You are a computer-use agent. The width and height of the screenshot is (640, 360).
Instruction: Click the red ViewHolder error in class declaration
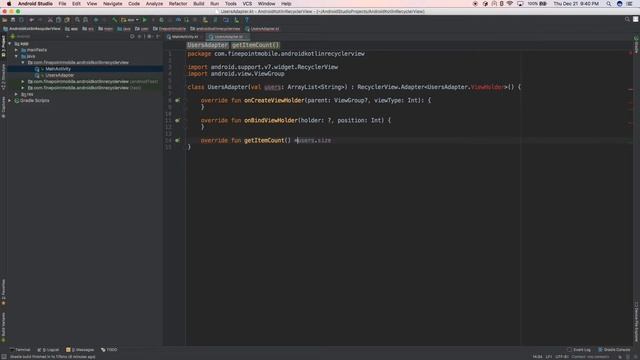[487, 87]
